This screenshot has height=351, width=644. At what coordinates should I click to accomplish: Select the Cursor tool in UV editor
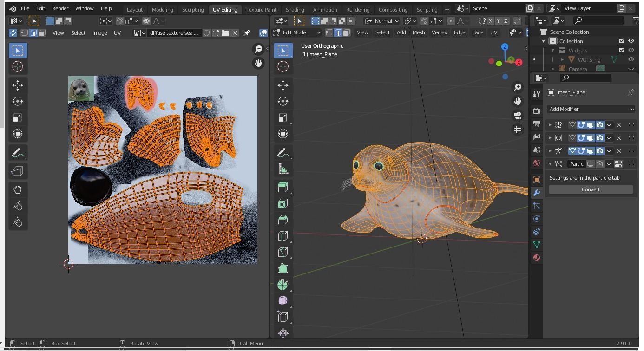coord(18,66)
